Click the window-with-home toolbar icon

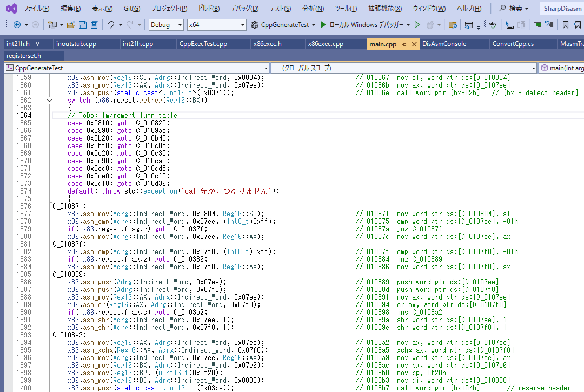pos(468,25)
